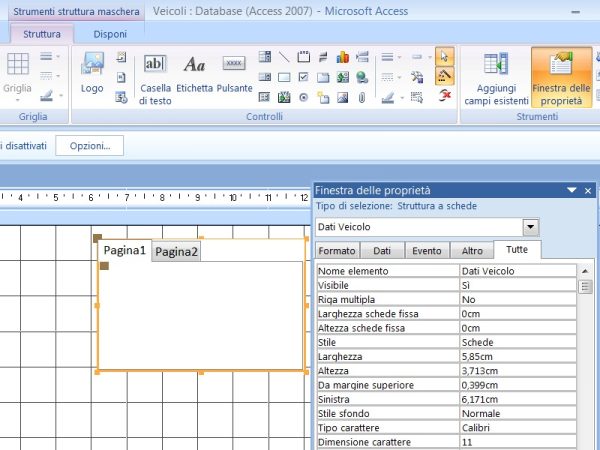Viewport: 600px width, 450px height.
Task: Insert a chart control
Action: pos(343,57)
